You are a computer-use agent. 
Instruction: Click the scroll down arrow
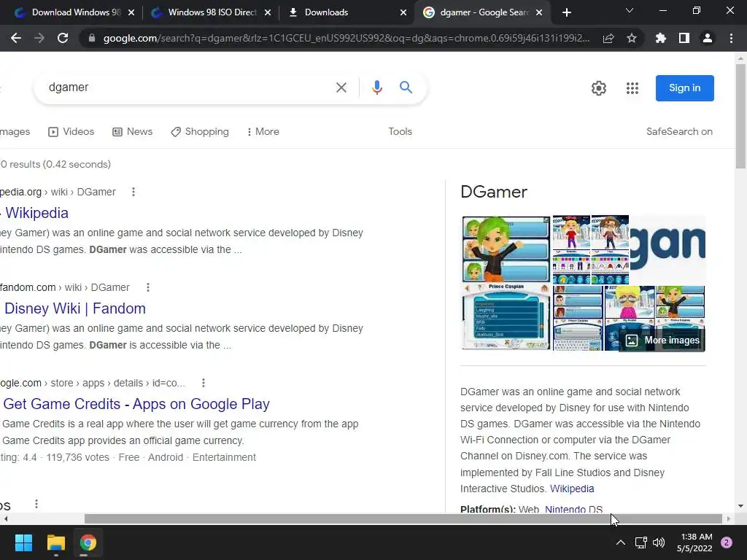(x=740, y=506)
